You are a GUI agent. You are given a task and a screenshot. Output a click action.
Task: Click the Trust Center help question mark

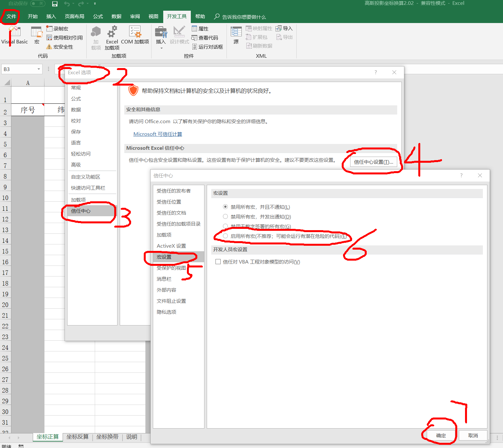(x=461, y=175)
